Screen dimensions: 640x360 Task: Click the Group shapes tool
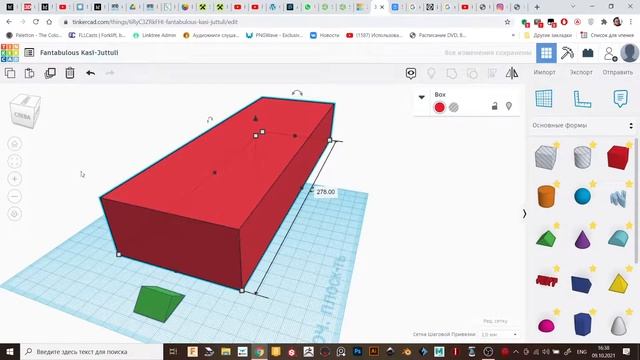(451, 73)
